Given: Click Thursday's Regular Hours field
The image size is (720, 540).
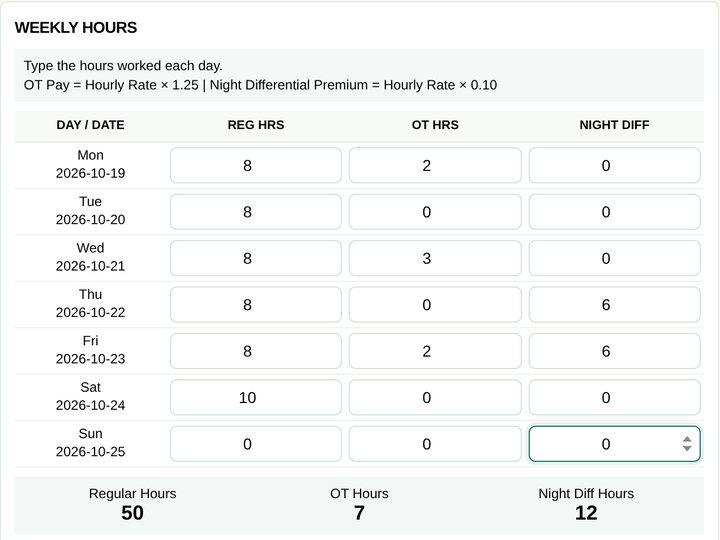Looking at the screenshot, I should 256,304.
